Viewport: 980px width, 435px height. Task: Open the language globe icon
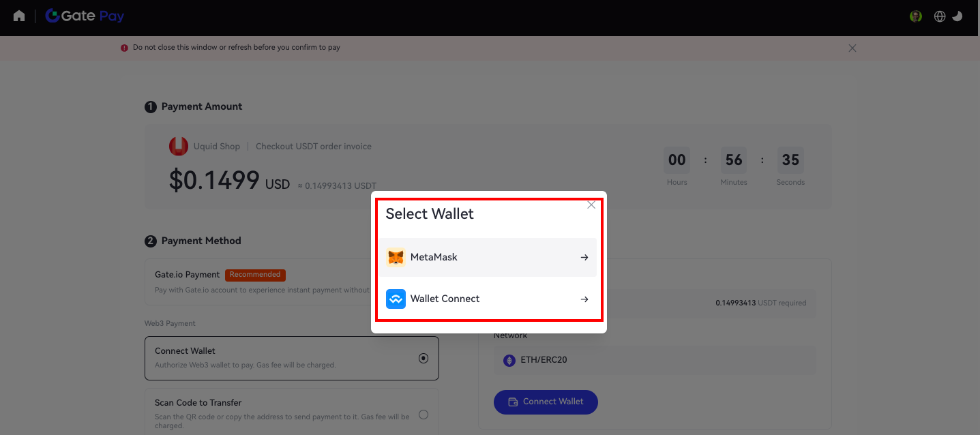click(x=940, y=16)
